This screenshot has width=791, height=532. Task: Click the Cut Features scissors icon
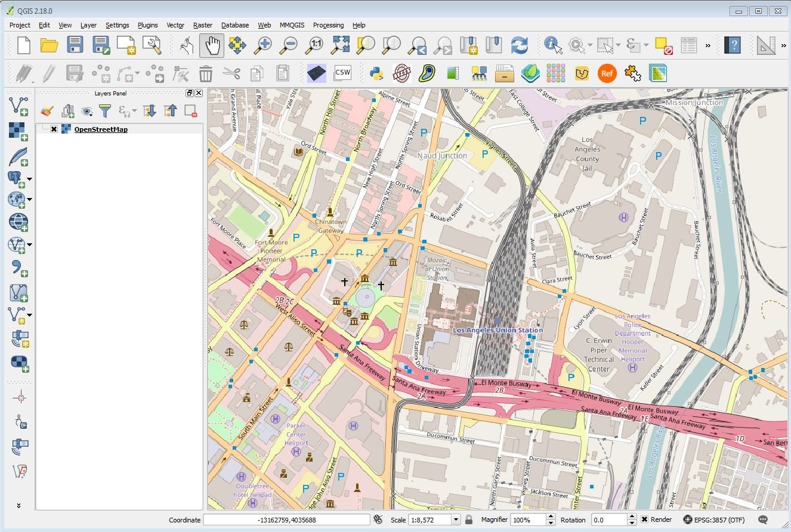(x=231, y=73)
